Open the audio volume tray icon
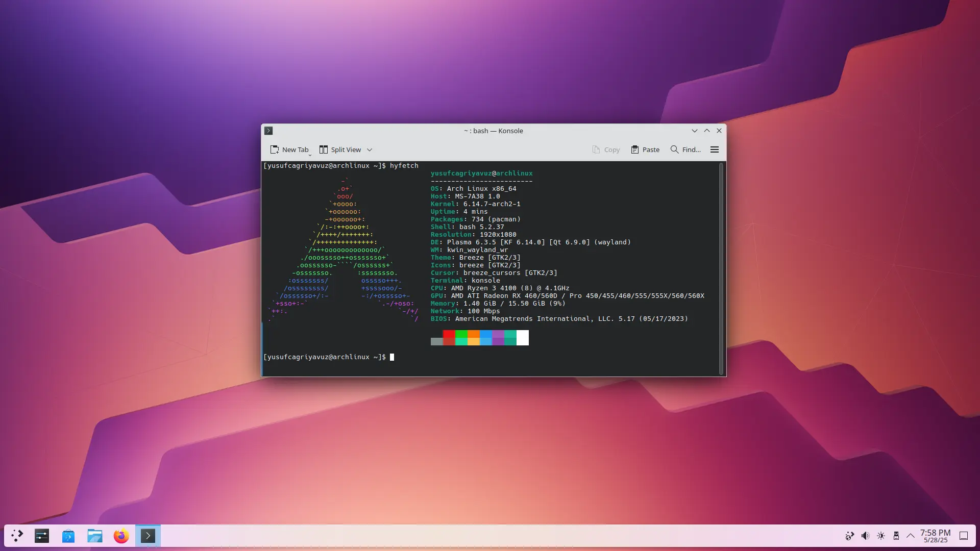This screenshot has height=551, width=980. coord(865,536)
